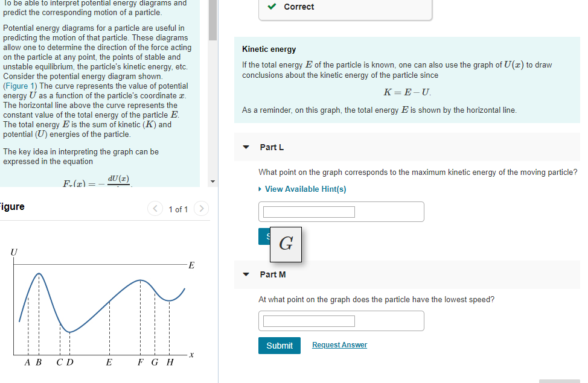Select the "G" letter tile icon
The width and height of the screenshot is (588, 383).
[x=286, y=244]
